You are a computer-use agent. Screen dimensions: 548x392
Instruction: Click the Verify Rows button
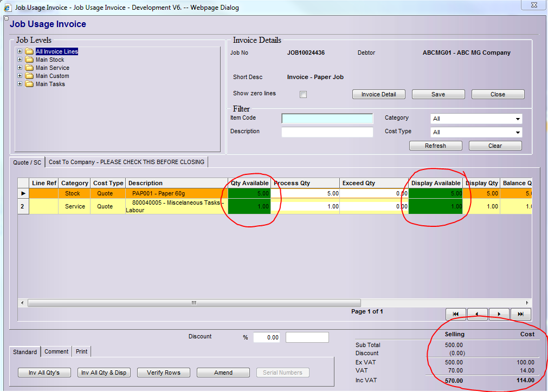point(163,373)
